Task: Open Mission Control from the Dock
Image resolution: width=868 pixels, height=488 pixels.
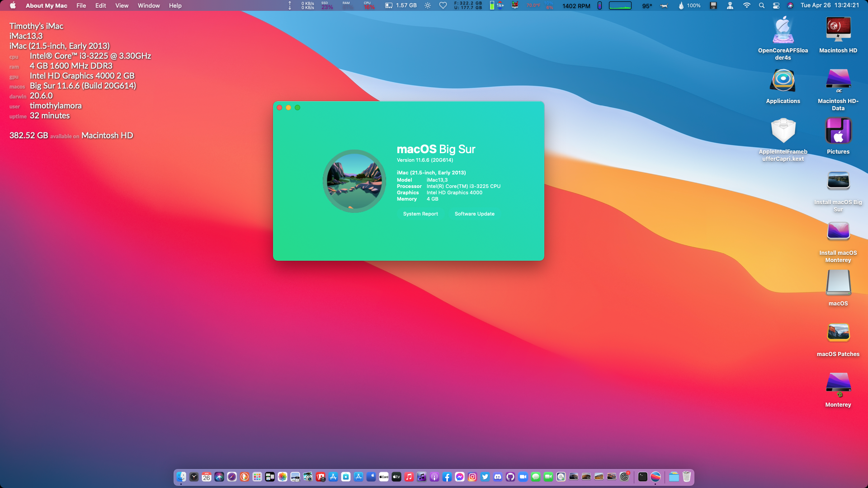Action: [270, 477]
